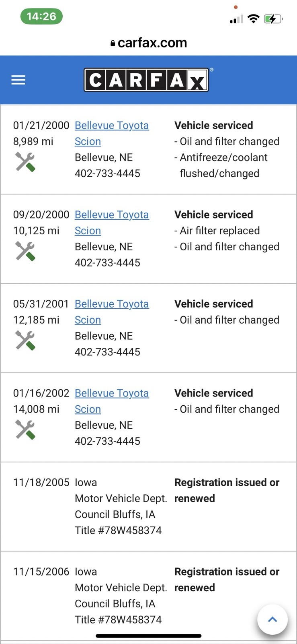Tap the battery charging status icon
Viewport: 297px width, 644px height.
[273, 19]
